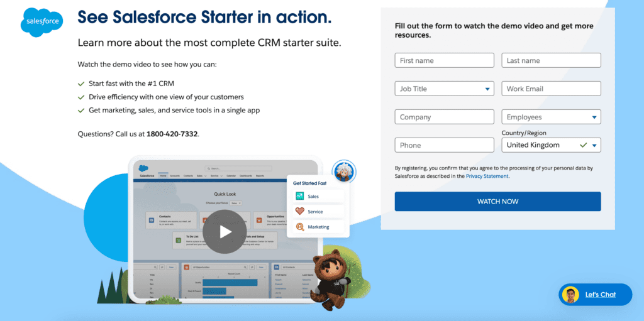
Task: Click the validation checkmark beside United Kingdom
Action: pos(583,145)
